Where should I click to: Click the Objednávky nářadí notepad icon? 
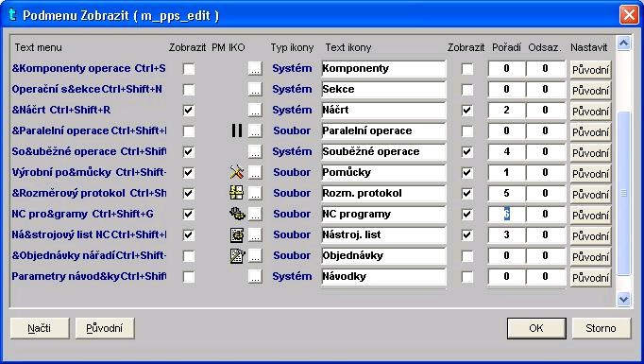coord(237,255)
